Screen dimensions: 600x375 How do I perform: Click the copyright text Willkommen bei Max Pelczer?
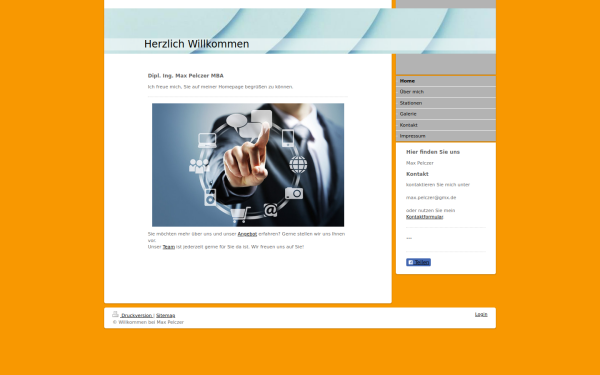(148, 322)
